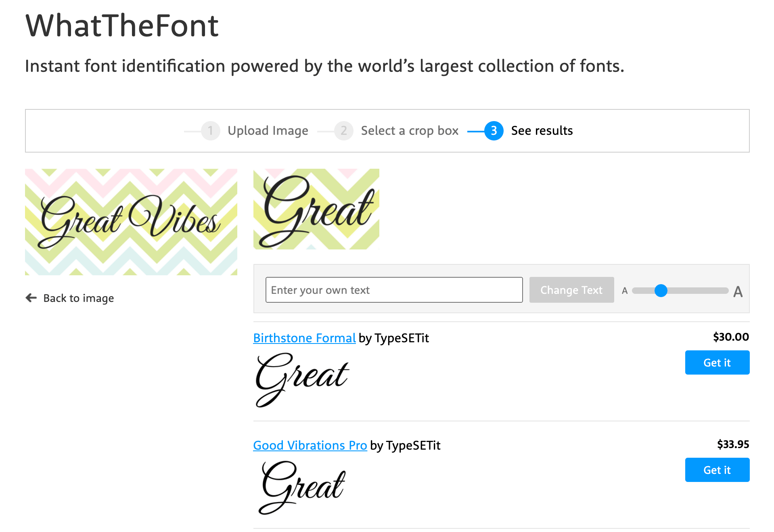Open the Good Vibrations Pro font page
This screenshot has height=532, width=774.
(x=310, y=445)
